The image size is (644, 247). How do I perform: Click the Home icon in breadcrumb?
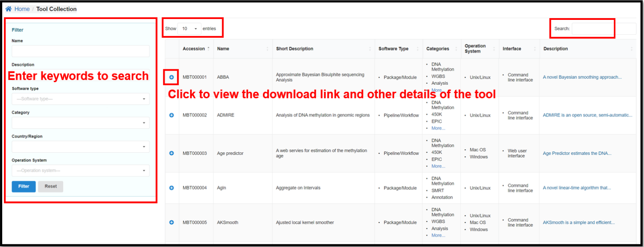pyautogui.click(x=9, y=9)
